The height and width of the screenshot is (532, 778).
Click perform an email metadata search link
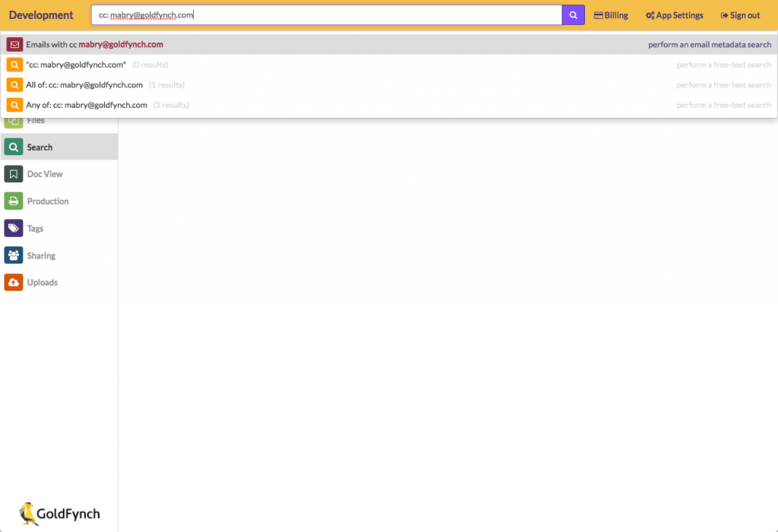click(x=710, y=44)
